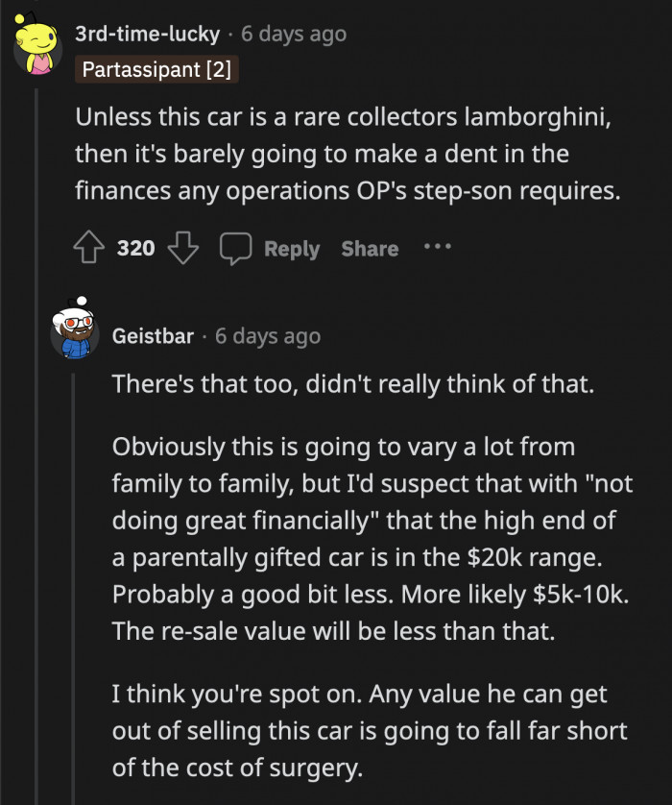Open Geistbar's username link
The height and width of the screenshot is (805, 672).
(156, 335)
